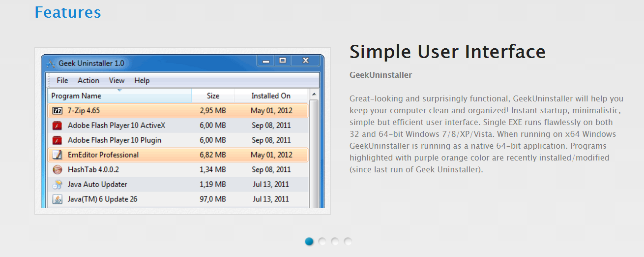Click the 1,19 MB size cell
This screenshot has width=644, height=257.
(213, 185)
